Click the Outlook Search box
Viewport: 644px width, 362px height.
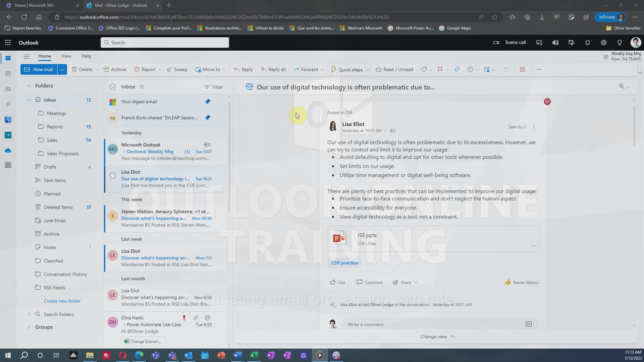[165, 43]
